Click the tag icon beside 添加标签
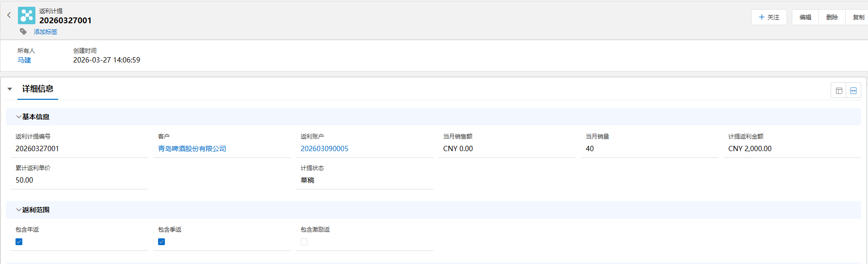 pos(23,31)
